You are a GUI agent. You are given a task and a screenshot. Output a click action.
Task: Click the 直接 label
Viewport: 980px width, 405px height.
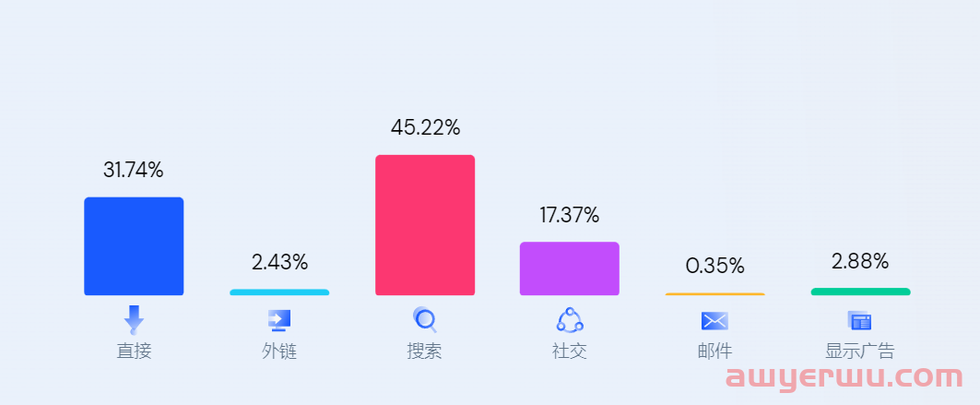click(134, 351)
